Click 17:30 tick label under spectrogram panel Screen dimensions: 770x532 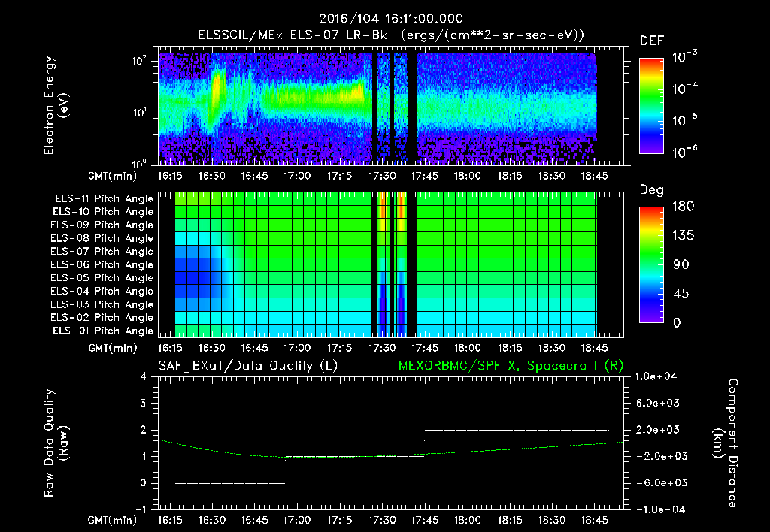(381, 176)
